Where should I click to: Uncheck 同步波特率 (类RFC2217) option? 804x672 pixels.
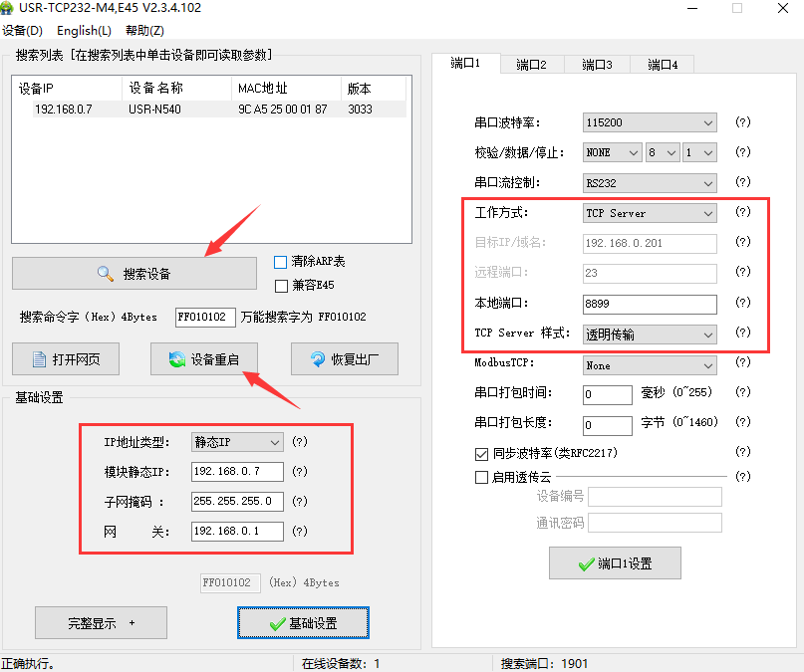(x=482, y=453)
